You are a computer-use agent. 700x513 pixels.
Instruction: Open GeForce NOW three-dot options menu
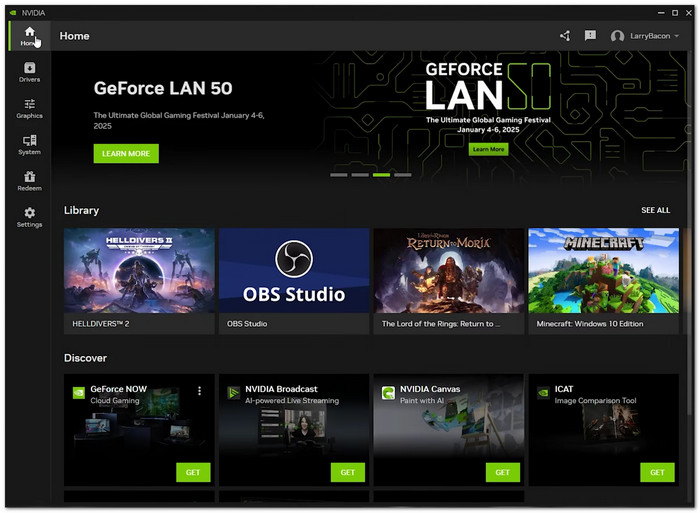coord(200,391)
